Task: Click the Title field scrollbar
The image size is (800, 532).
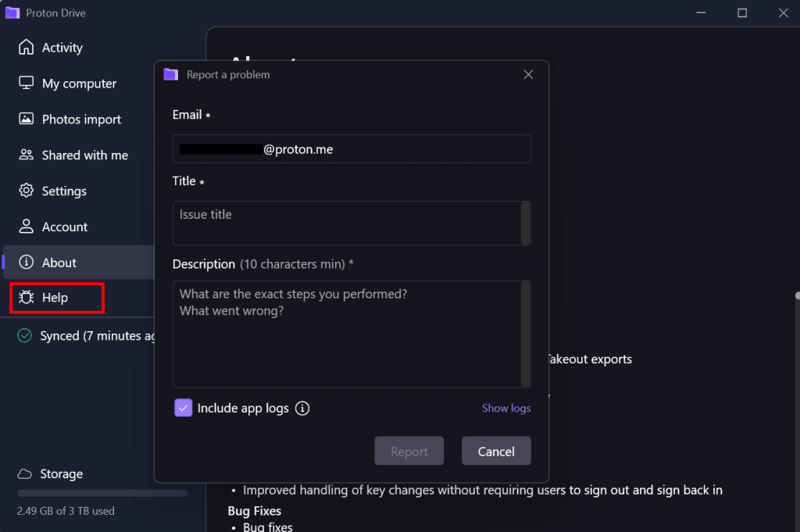Action: [x=526, y=223]
